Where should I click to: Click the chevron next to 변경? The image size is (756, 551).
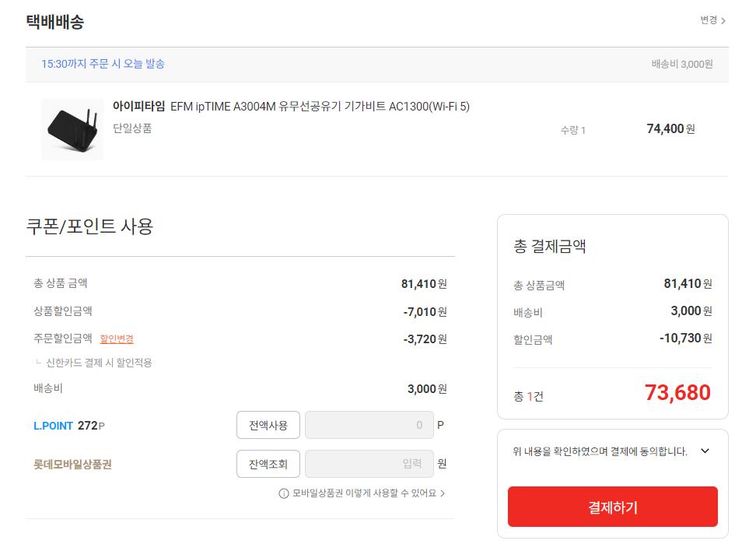(723, 21)
